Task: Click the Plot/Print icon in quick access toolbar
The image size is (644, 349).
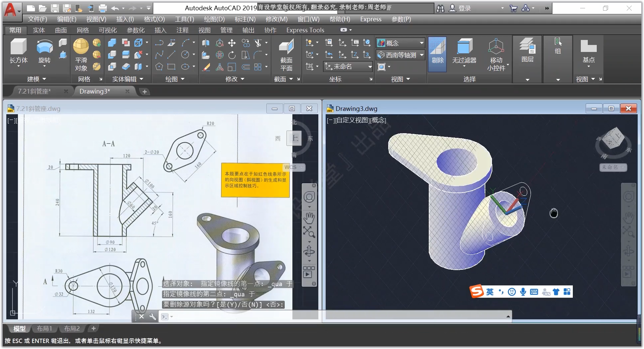Action: [x=103, y=8]
